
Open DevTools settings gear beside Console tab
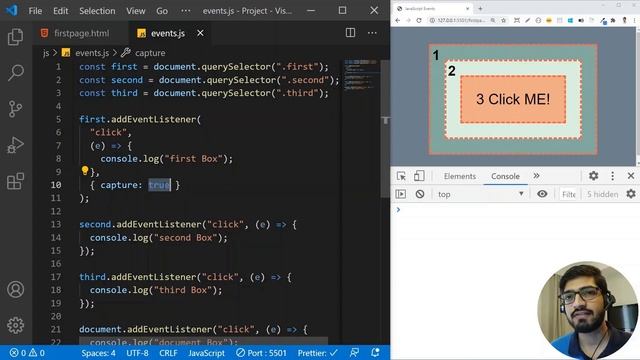point(593,176)
